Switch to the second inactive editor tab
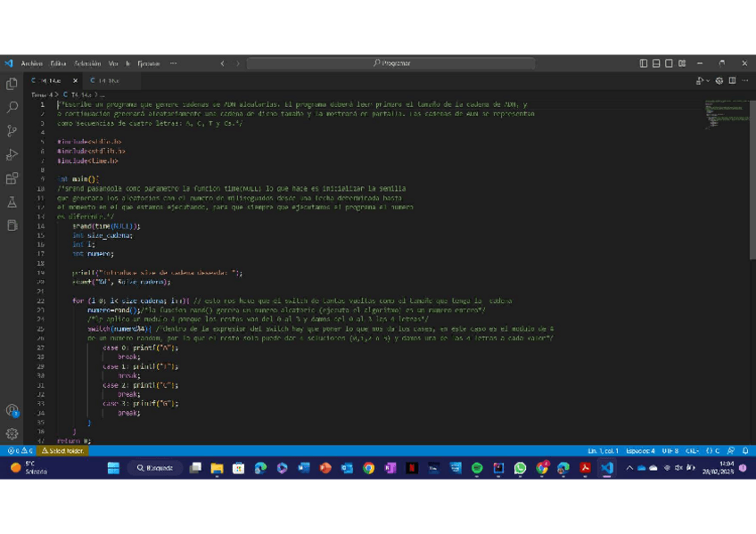756x534 pixels. click(x=105, y=80)
